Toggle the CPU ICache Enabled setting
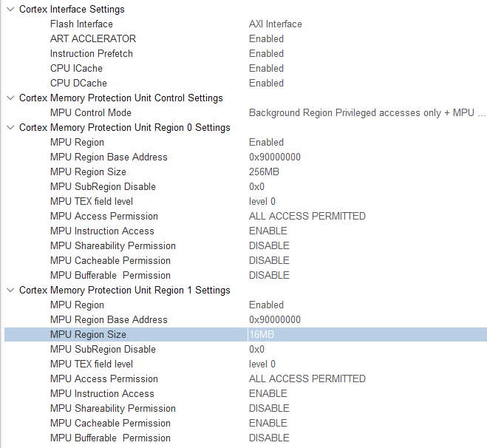The width and height of the screenshot is (487, 448). (266, 68)
